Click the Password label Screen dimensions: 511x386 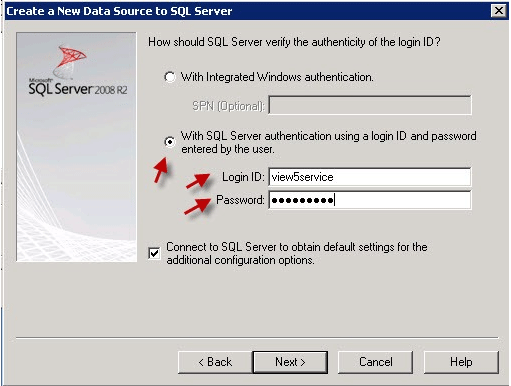click(240, 200)
